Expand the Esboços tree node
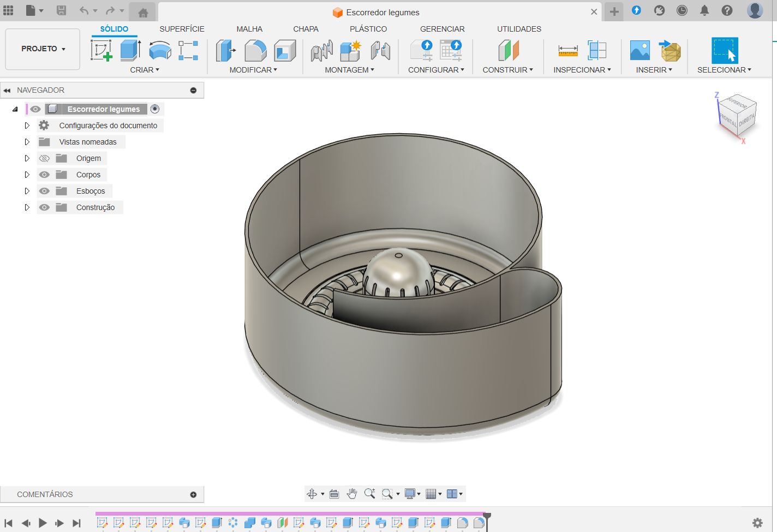777x532 pixels. tap(27, 191)
